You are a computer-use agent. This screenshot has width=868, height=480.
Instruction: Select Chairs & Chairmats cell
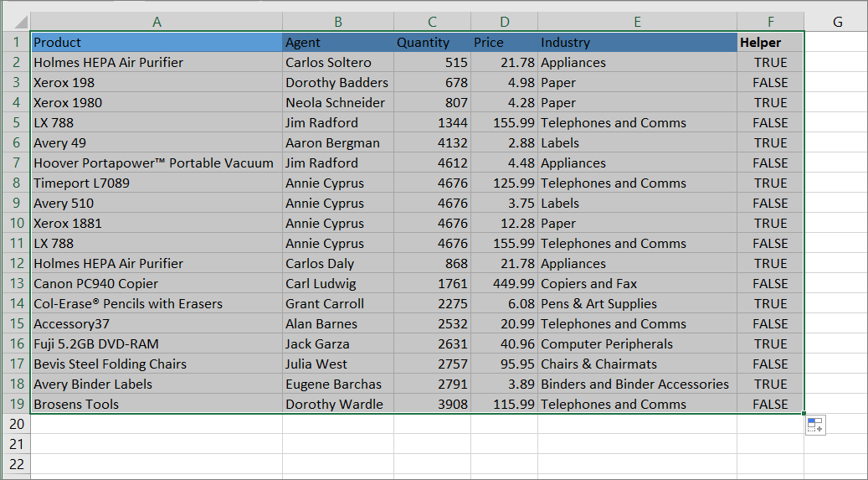[x=637, y=364]
